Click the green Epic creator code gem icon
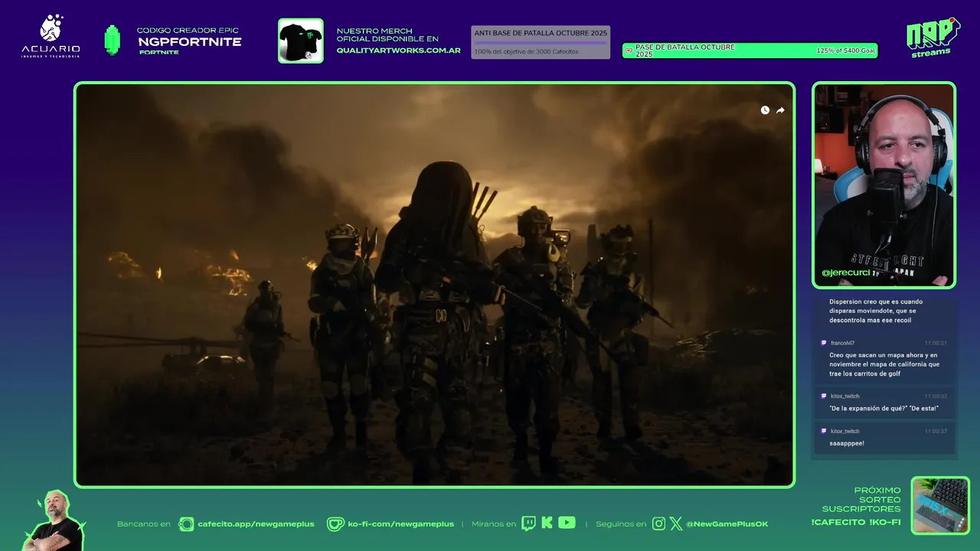The image size is (980, 551). click(113, 40)
